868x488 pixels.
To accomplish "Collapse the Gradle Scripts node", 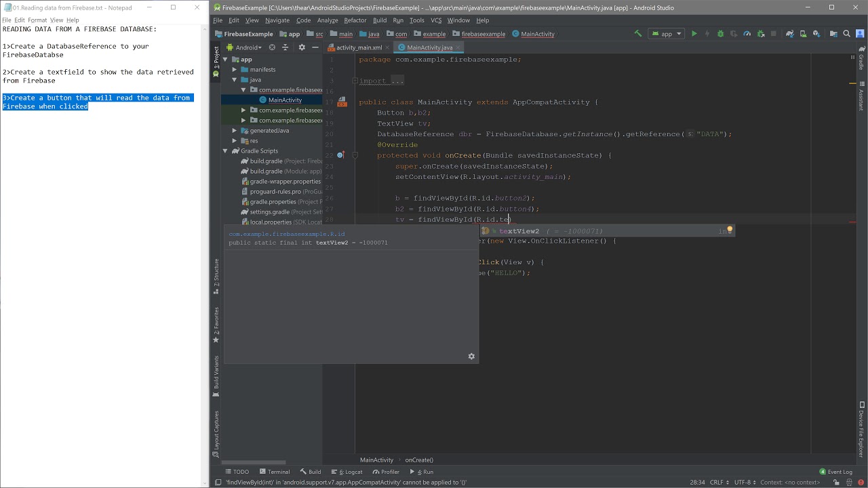I will click(x=225, y=151).
